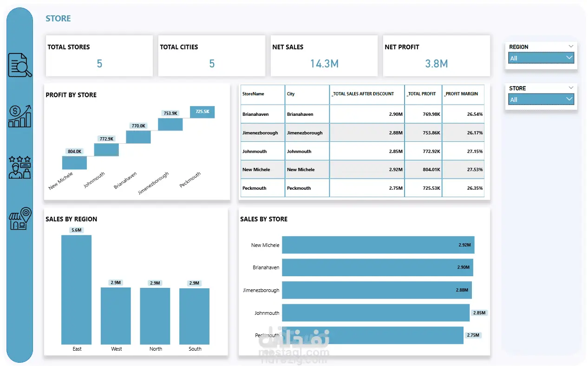
Task: Open the customer ratings stars icon
Action: [20, 167]
